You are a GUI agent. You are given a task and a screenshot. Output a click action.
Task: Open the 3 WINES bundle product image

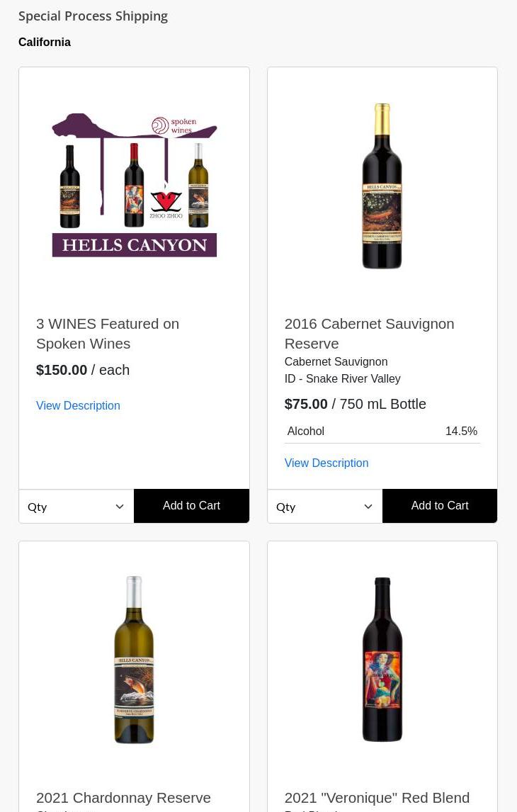click(x=134, y=186)
